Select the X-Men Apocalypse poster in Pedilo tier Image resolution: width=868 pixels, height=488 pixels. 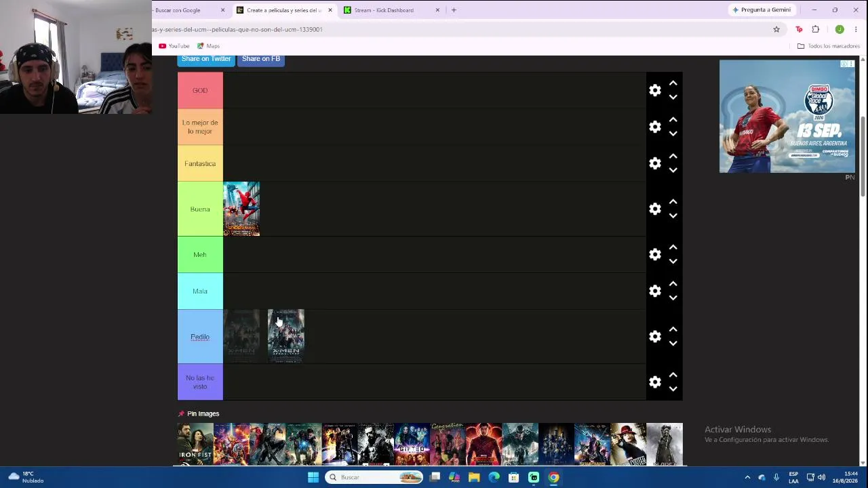(x=286, y=336)
